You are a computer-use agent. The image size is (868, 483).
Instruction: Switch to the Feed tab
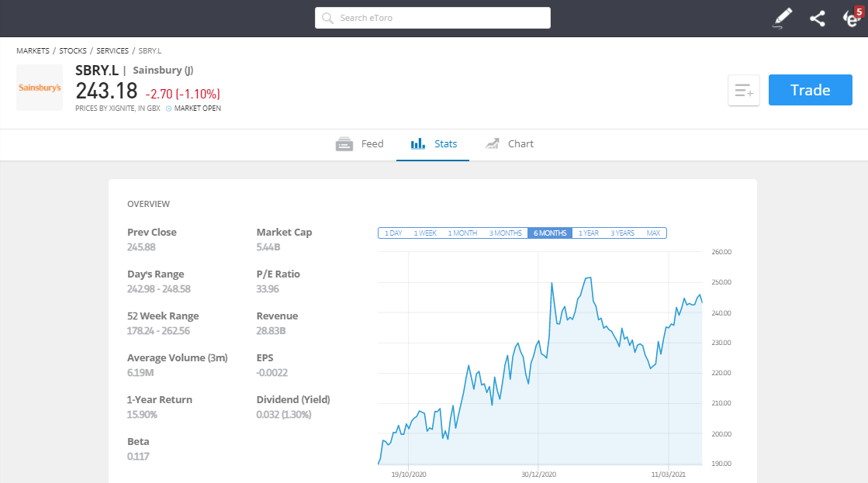coord(360,144)
